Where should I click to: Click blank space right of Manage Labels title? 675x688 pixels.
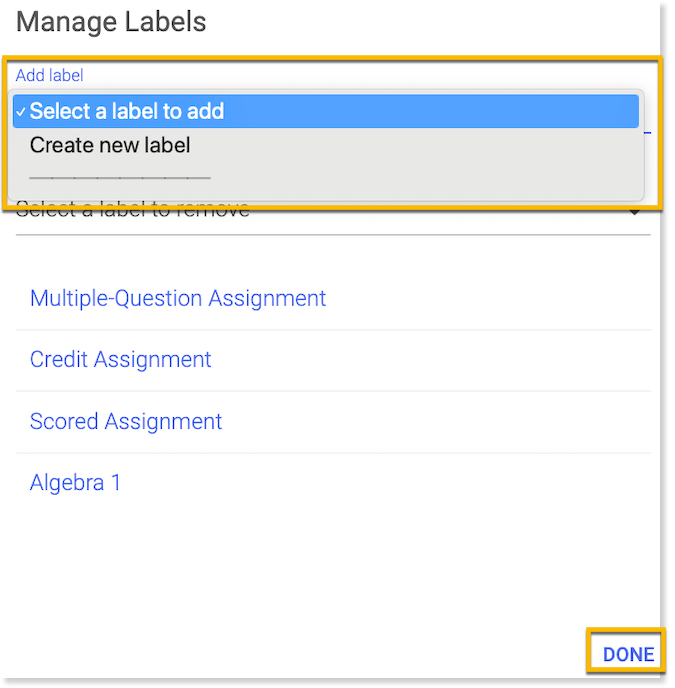pyautogui.click(x=430, y=22)
